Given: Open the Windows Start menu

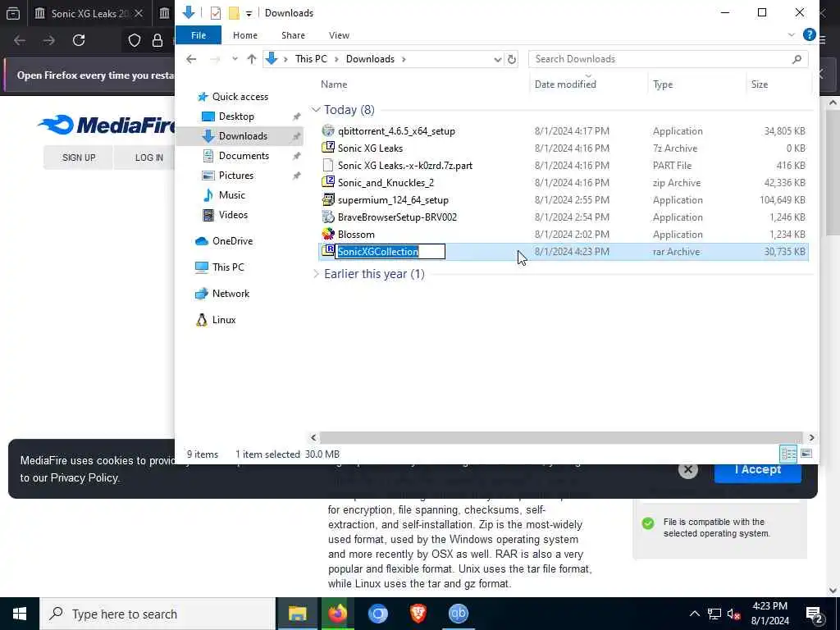Looking at the screenshot, I should coord(20,614).
